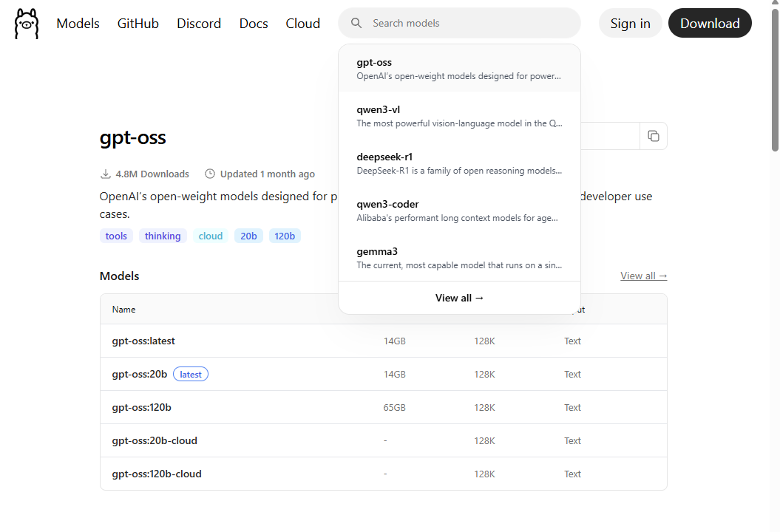This screenshot has width=780, height=532.
Task: Open the Docs page
Action: click(254, 24)
